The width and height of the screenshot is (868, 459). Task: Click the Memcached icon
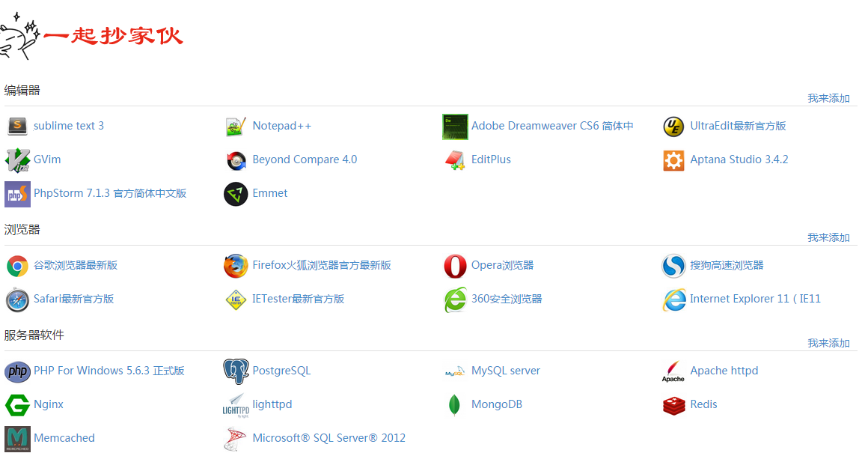tap(17, 439)
